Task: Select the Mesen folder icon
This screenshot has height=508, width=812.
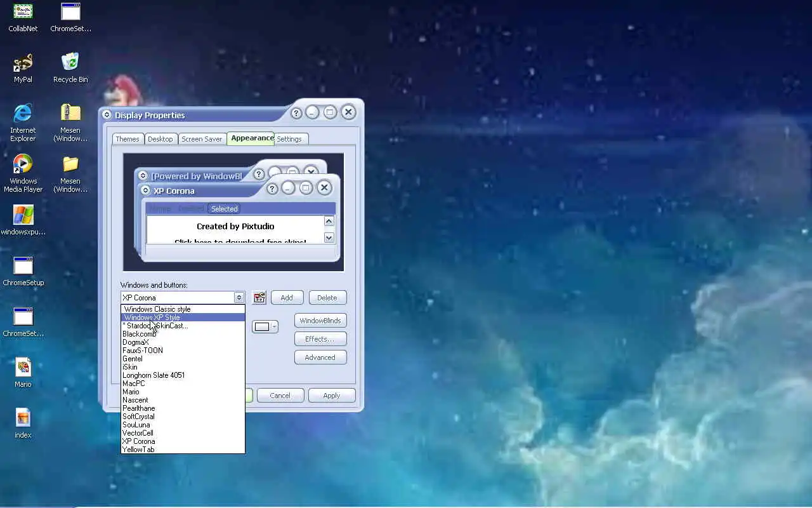Action: click(x=70, y=173)
